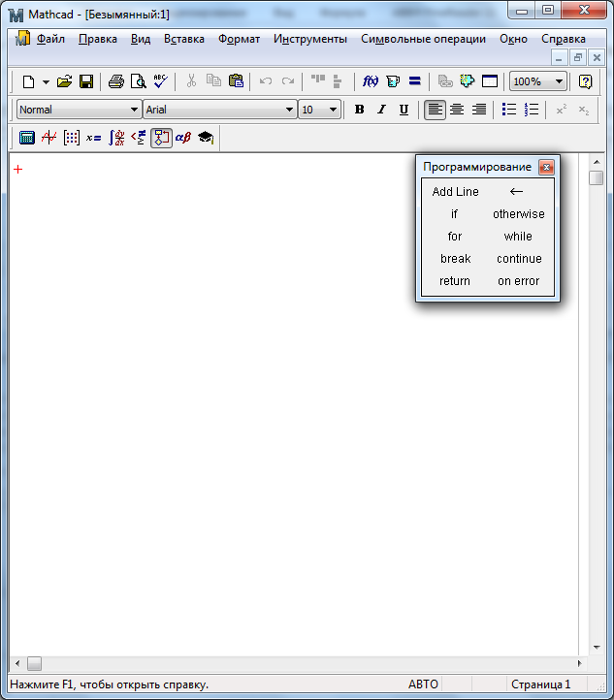Toggle bulleted list
The height and width of the screenshot is (700, 614).
coord(509,110)
